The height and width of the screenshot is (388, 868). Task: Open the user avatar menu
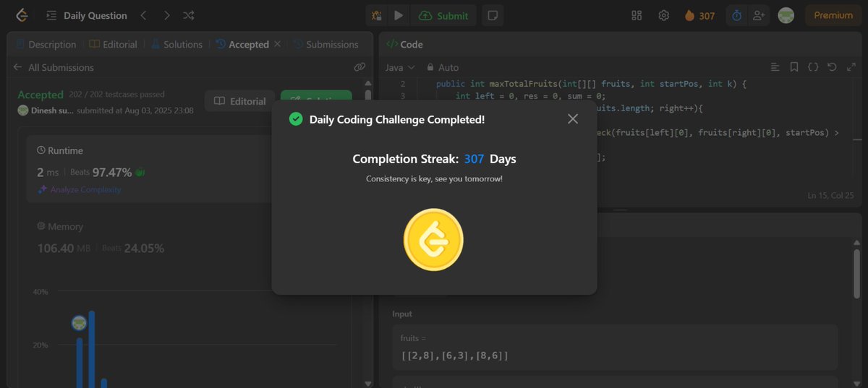coord(786,15)
